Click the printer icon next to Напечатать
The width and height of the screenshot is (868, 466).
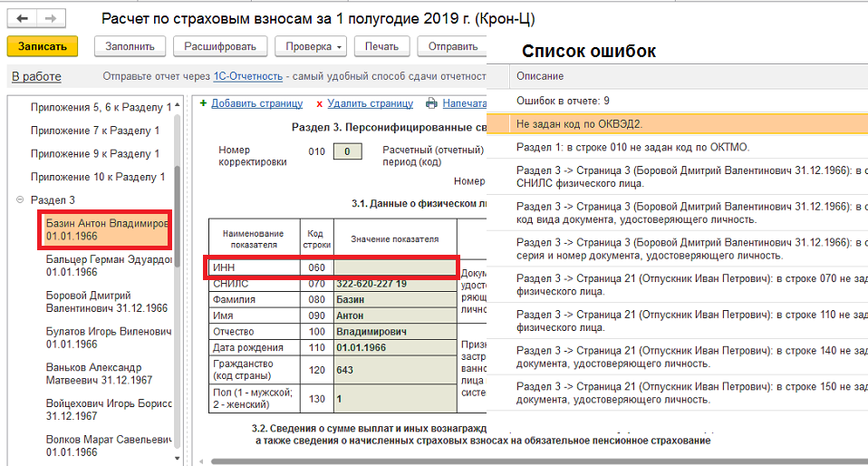point(431,103)
